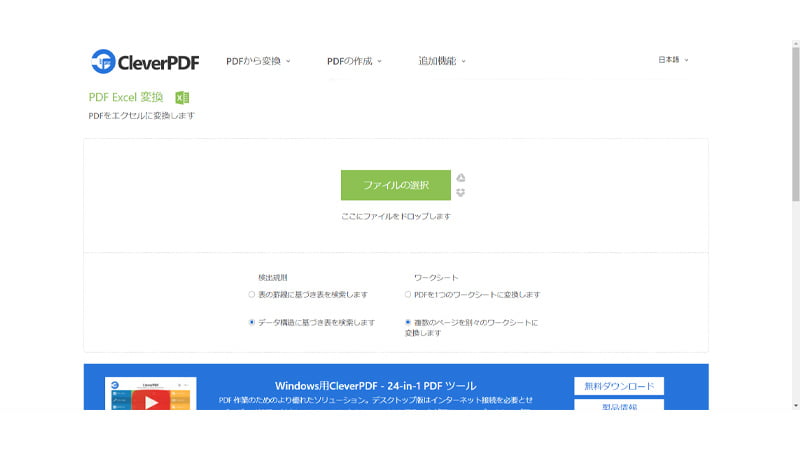Choose file from Google Drive icon
800x450 pixels.
[461, 178]
